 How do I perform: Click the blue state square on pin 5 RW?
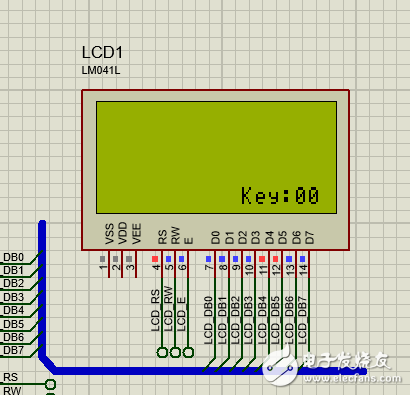(x=168, y=259)
